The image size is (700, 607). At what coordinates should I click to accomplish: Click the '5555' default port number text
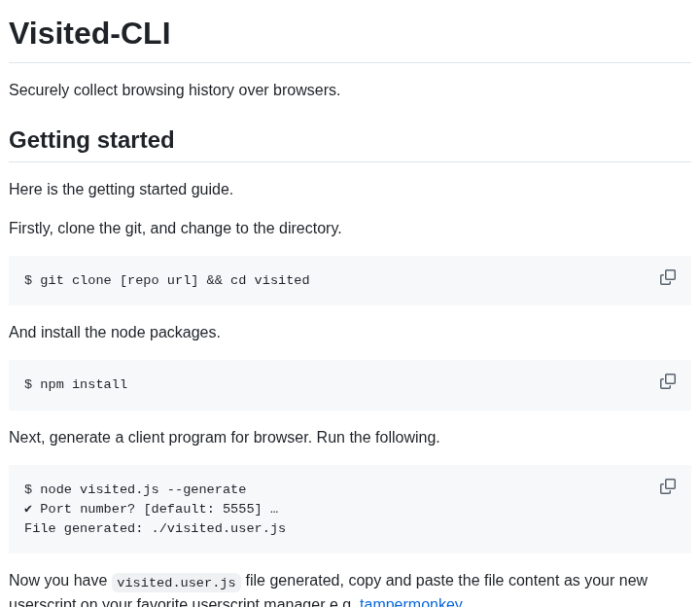[238, 509]
